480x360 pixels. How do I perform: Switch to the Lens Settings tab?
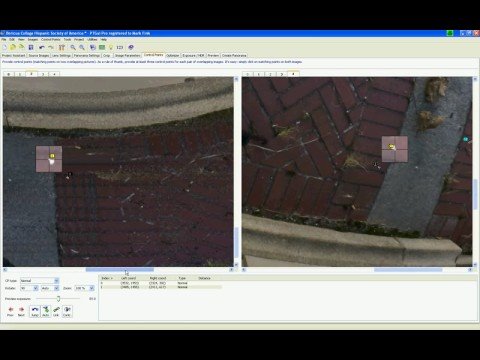[61, 55]
